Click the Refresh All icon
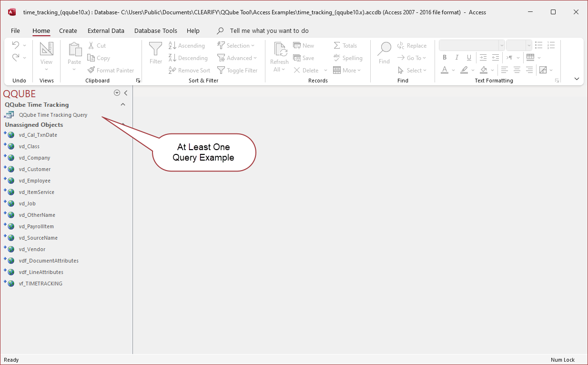The width and height of the screenshot is (588, 365). click(x=280, y=49)
